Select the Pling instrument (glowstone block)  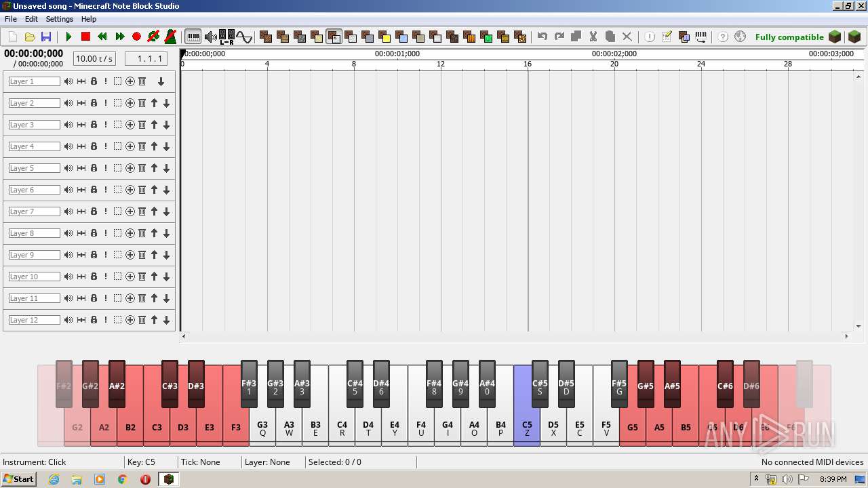520,37
